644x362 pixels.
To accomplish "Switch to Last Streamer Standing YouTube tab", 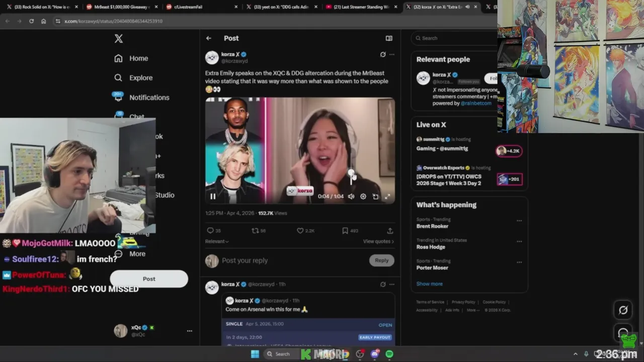I will [361, 7].
